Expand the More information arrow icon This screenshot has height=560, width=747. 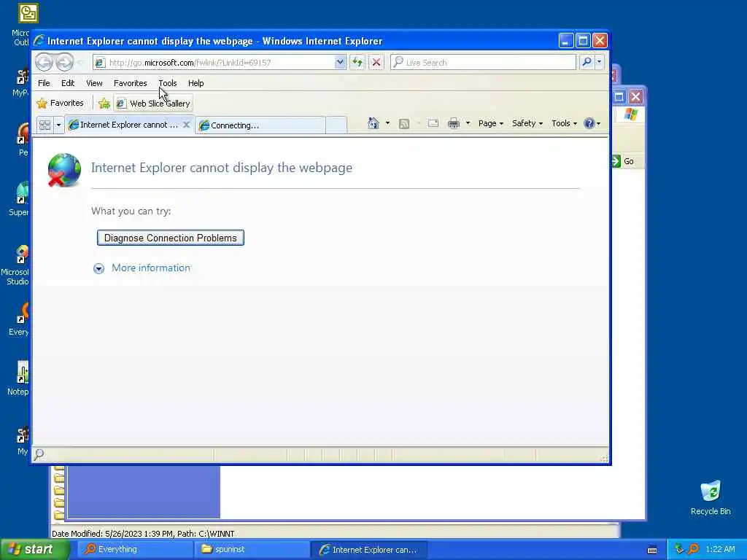(x=98, y=268)
